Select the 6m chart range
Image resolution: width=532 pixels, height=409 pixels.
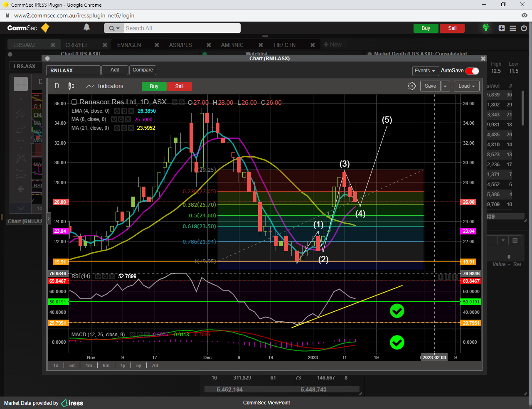coord(106,365)
